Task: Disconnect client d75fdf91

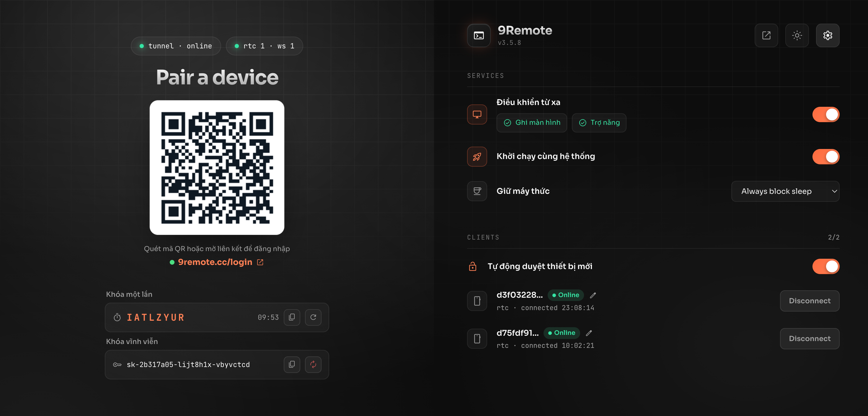Action: 809,338
